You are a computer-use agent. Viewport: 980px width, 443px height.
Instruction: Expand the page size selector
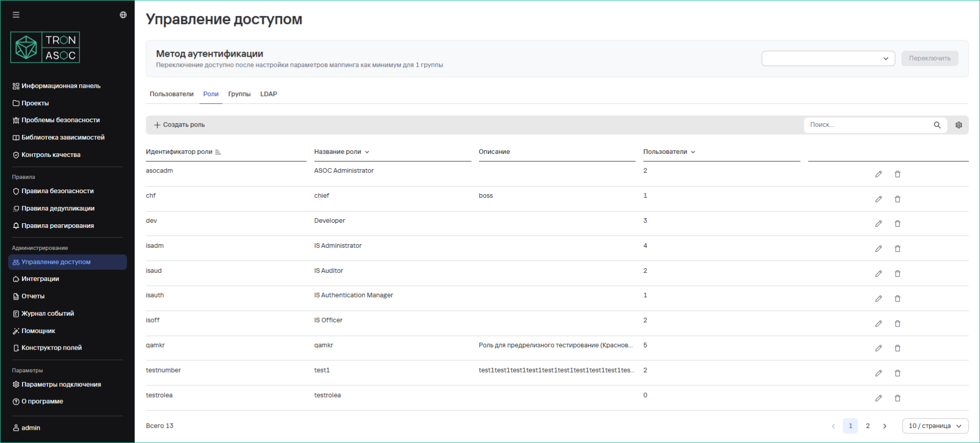click(935, 426)
